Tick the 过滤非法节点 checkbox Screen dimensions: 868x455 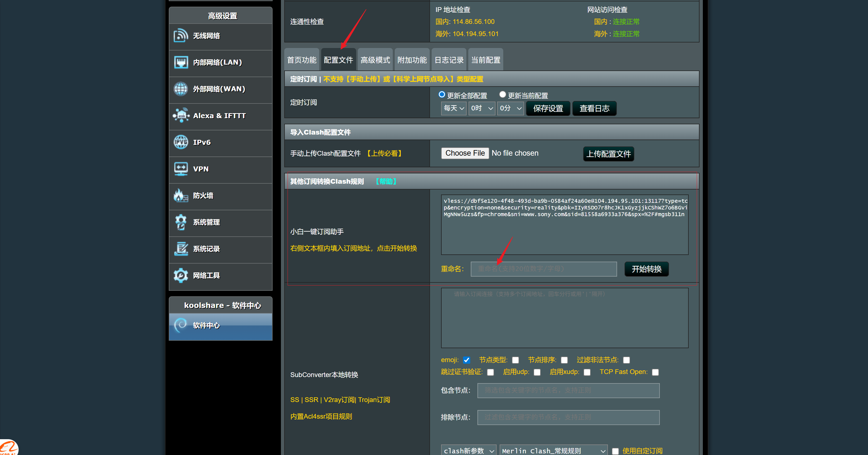[627, 360]
